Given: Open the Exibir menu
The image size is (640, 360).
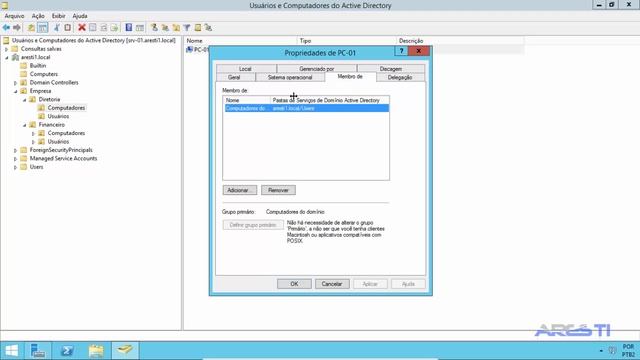Looking at the screenshot, I should 58,16.
